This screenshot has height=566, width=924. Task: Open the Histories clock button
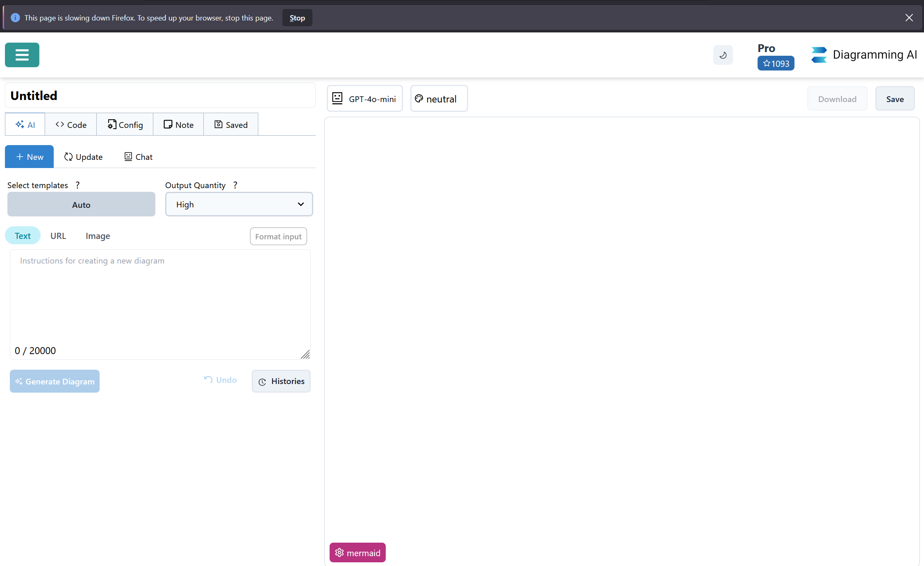pyautogui.click(x=281, y=381)
